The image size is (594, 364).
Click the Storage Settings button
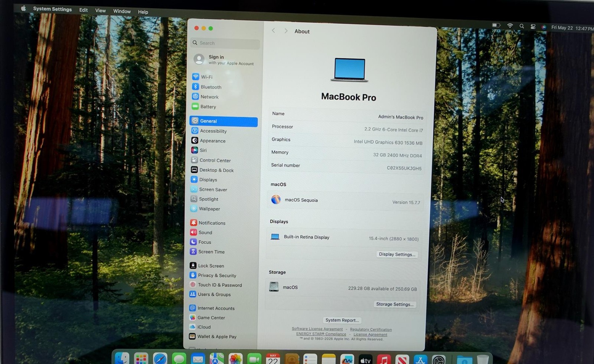[x=394, y=304]
